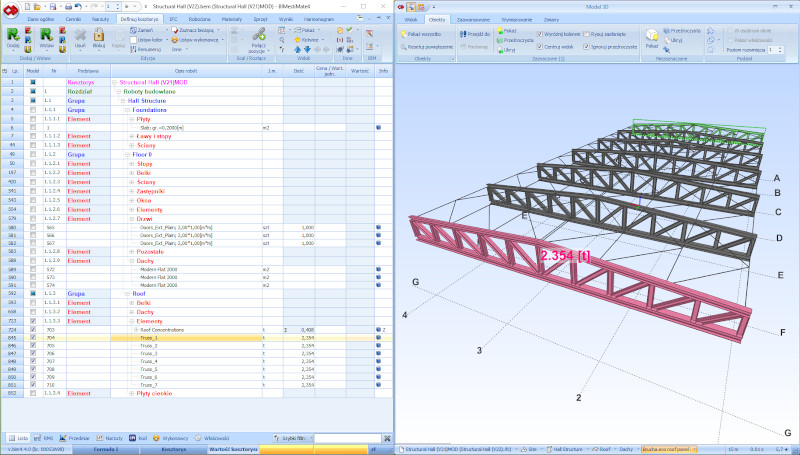Toggle the Wyróżnij kolorem checkbox

(x=540, y=32)
